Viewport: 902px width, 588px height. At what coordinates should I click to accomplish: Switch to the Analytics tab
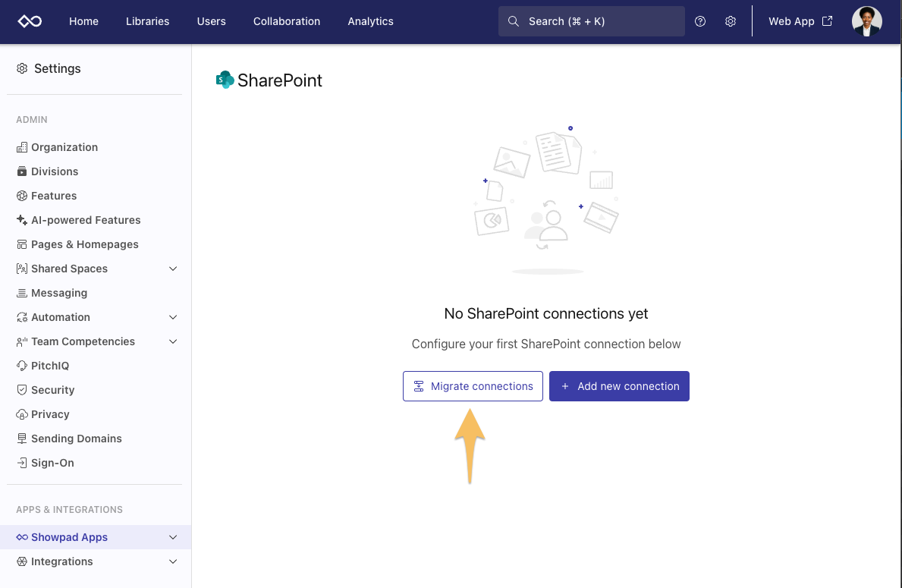370,21
